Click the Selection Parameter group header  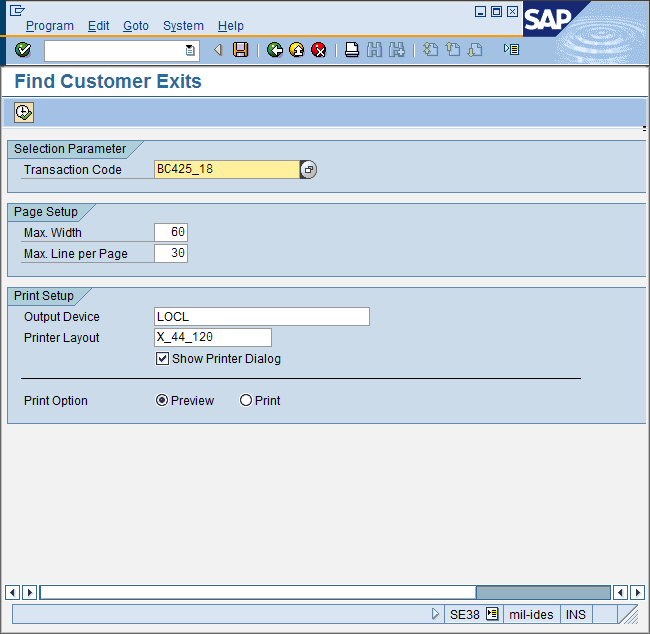click(70, 148)
